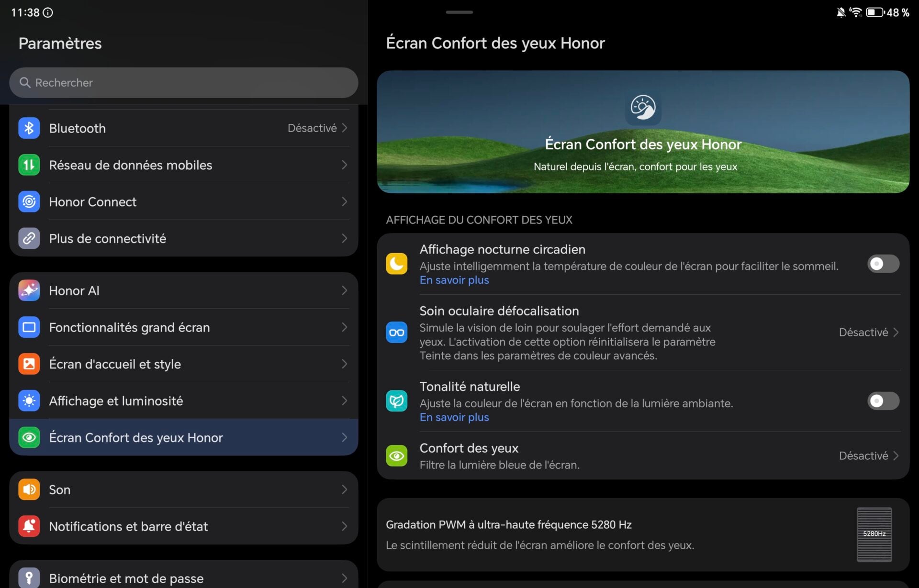Select Fonctionnalités grand écran menu entry
Viewport: 919px width, 588px height.
coord(129,327)
